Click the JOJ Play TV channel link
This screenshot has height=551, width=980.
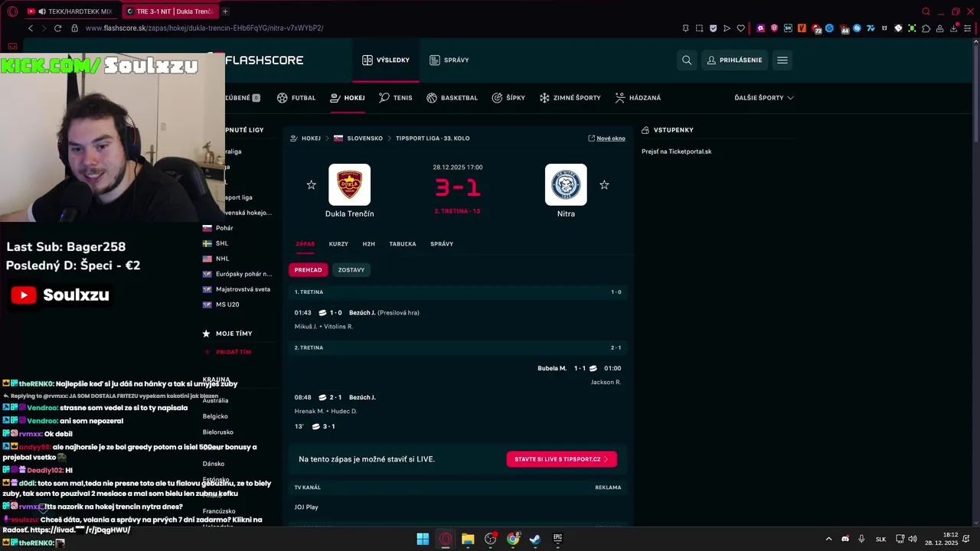pyautogui.click(x=306, y=507)
